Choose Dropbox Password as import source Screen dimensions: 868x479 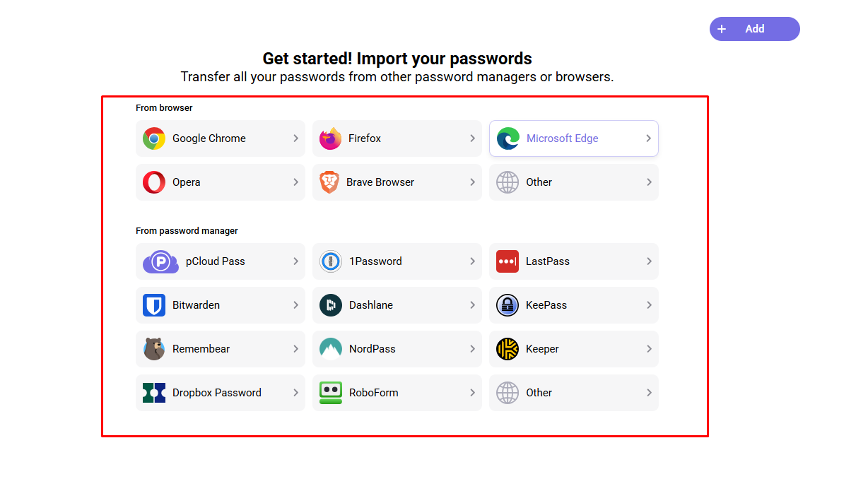tap(221, 393)
